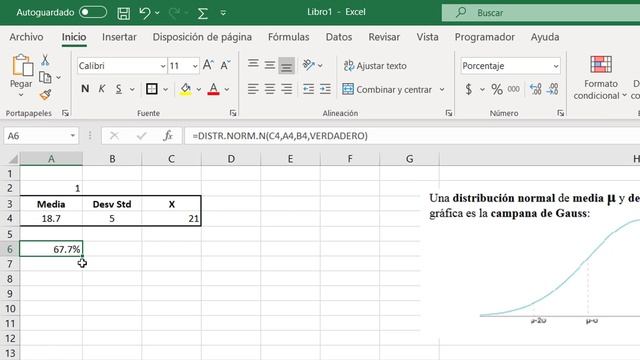
Task: Click the Decrease Indent icon
Action: 308,89
